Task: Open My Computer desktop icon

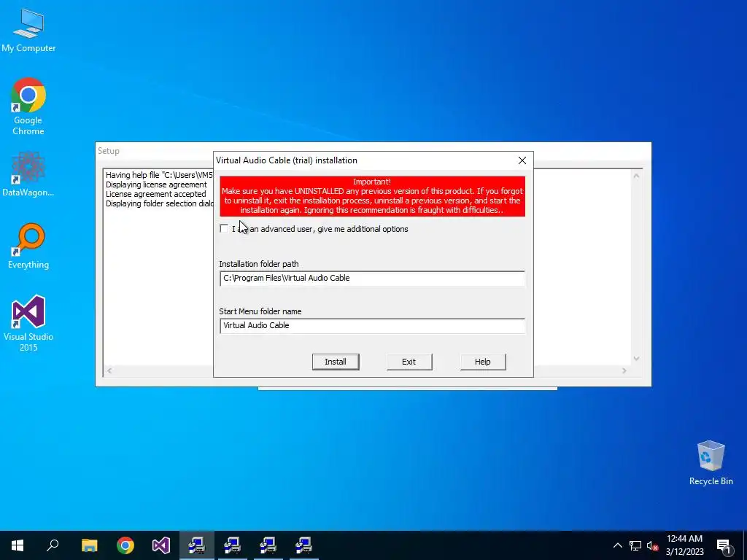Action: pos(28,31)
